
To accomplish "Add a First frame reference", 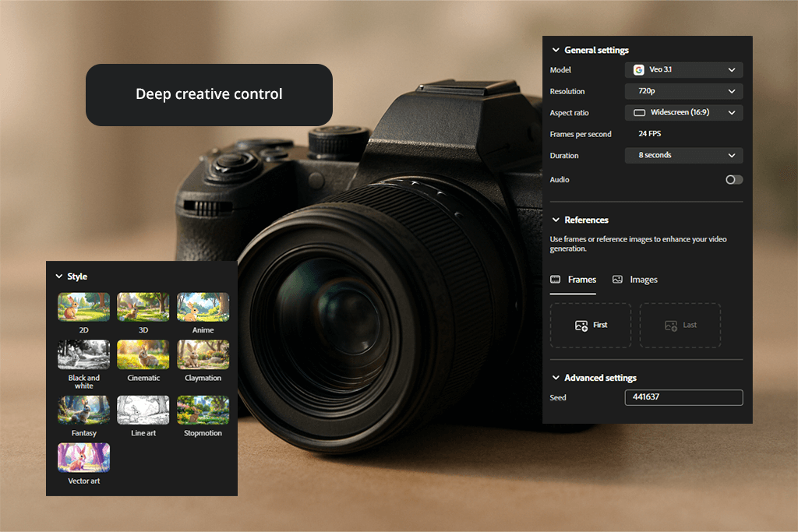I will tap(591, 325).
